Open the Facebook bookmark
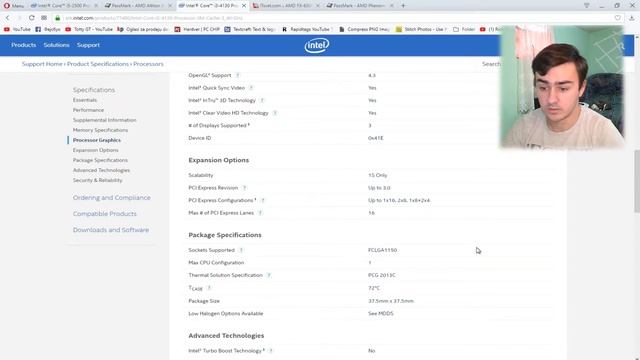640x360 pixels. (48, 29)
